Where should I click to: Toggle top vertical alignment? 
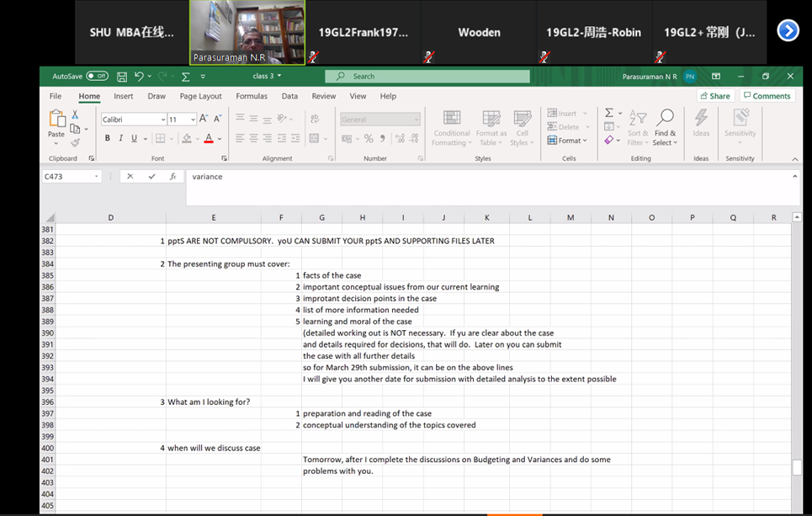pyautogui.click(x=240, y=119)
